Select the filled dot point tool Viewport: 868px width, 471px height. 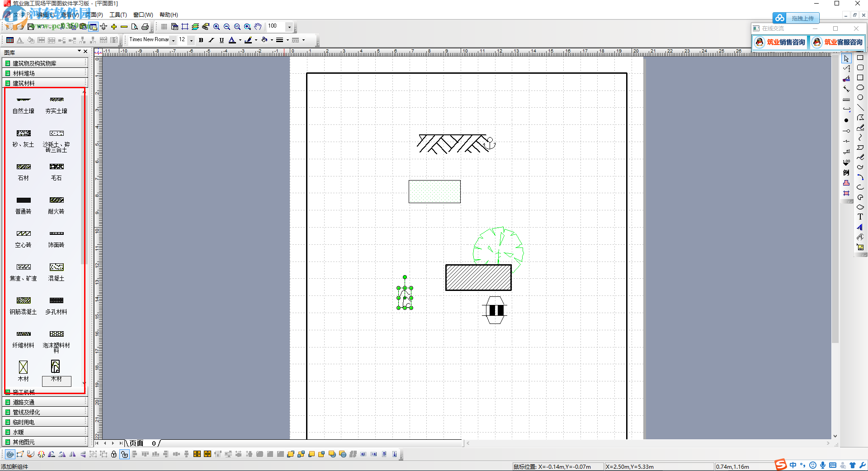846,120
